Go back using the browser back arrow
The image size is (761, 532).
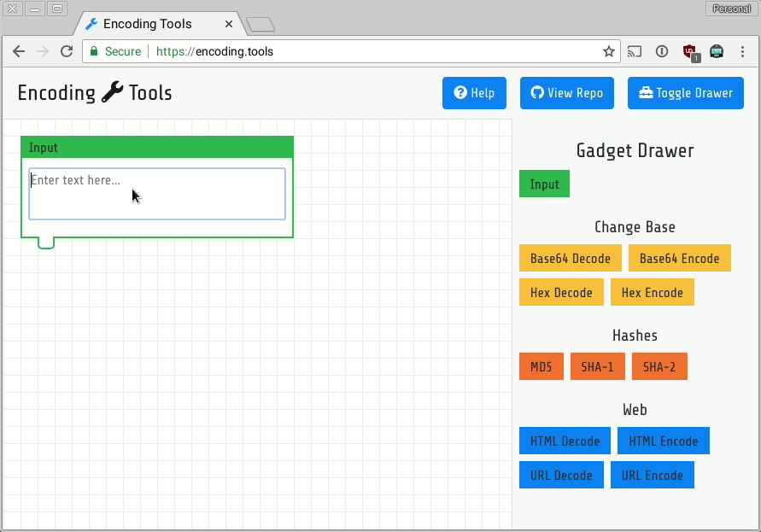point(19,51)
